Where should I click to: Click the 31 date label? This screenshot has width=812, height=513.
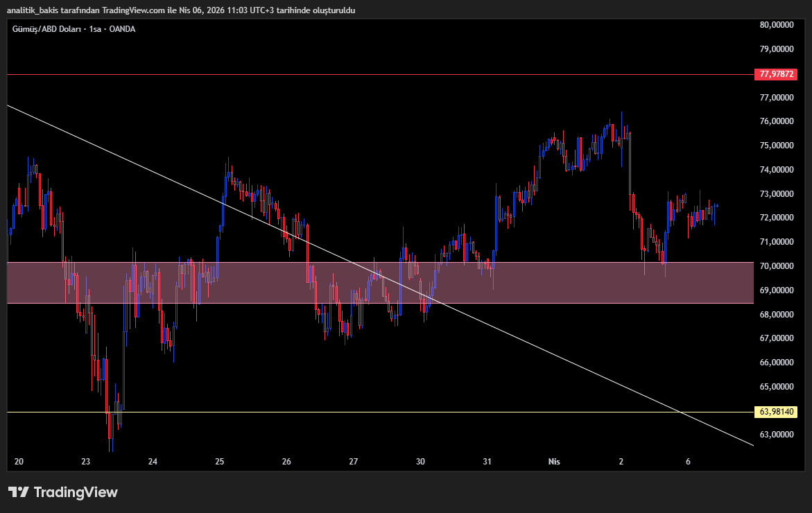click(x=487, y=460)
